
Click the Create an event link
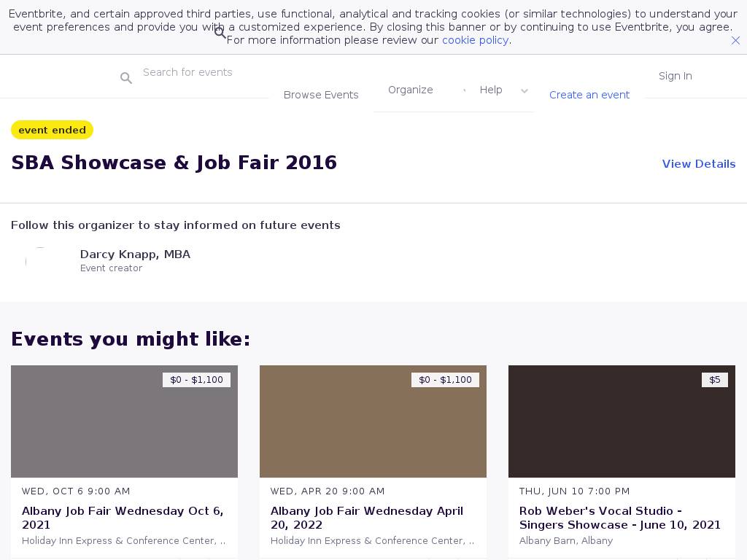pos(589,95)
